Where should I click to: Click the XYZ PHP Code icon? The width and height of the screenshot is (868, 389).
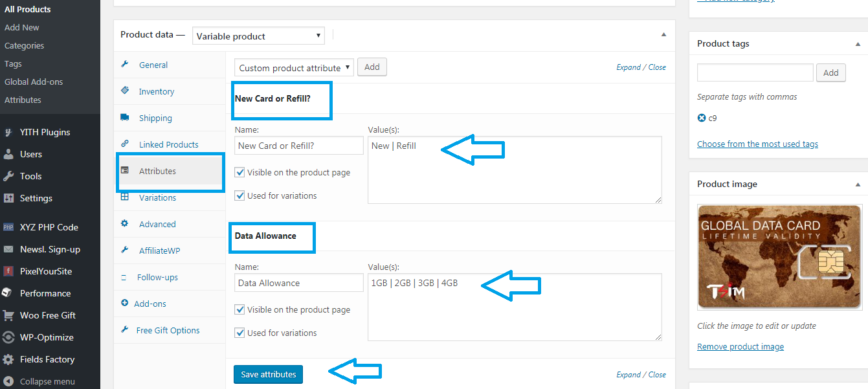(8, 227)
